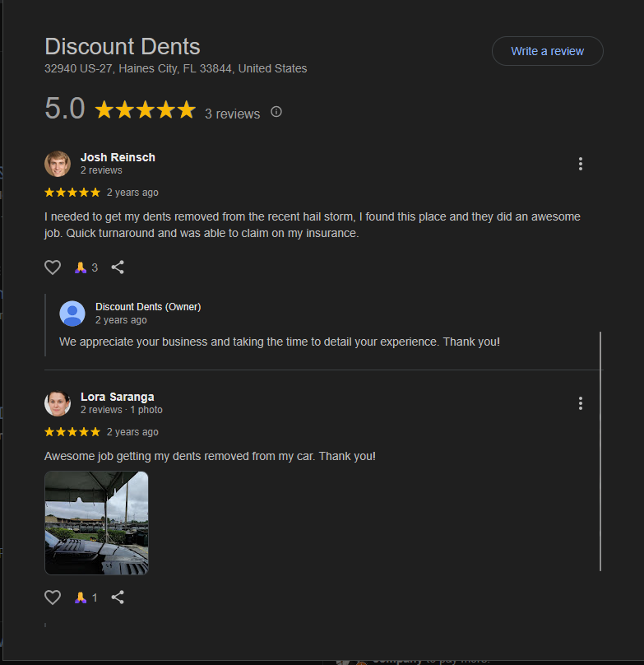The height and width of the screenshot is (665, 644).
Task: Open Lora Saranga's profile avatar
Action: pos(58,403)
